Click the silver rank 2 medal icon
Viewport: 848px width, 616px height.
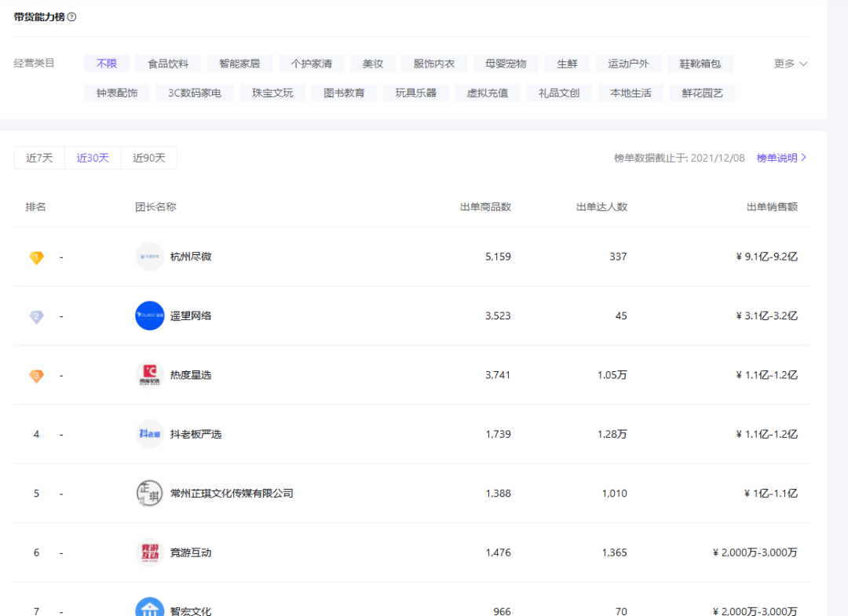click(36, 316)
